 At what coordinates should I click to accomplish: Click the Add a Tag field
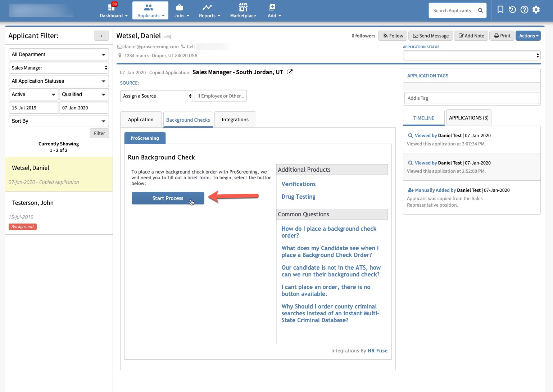(471, 98)
